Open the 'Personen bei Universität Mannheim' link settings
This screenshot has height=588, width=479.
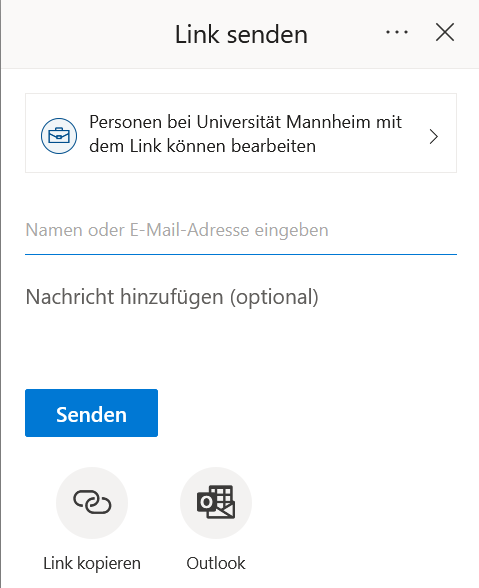(x=241, y=133)
